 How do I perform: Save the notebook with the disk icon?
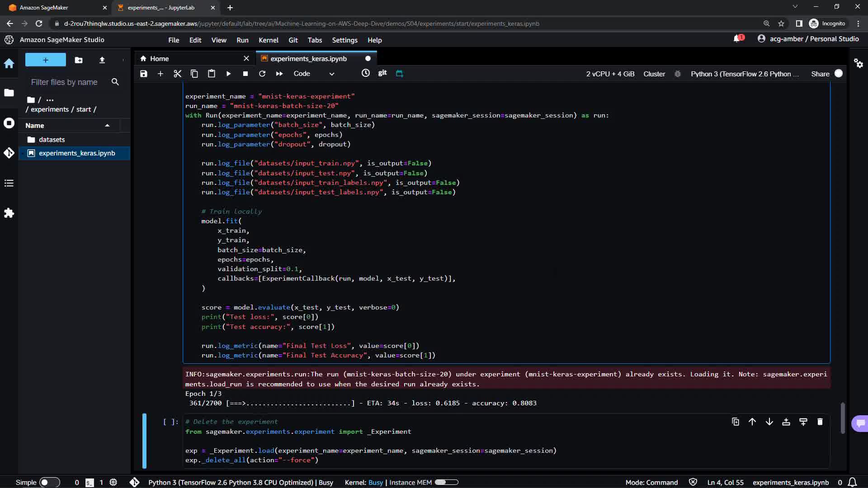point(143,74)
